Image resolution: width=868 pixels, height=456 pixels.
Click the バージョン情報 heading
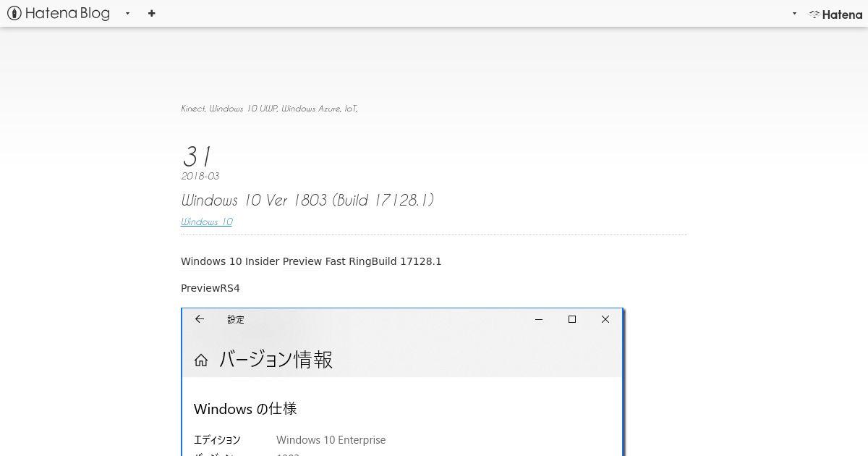click(x=276, y=360)
